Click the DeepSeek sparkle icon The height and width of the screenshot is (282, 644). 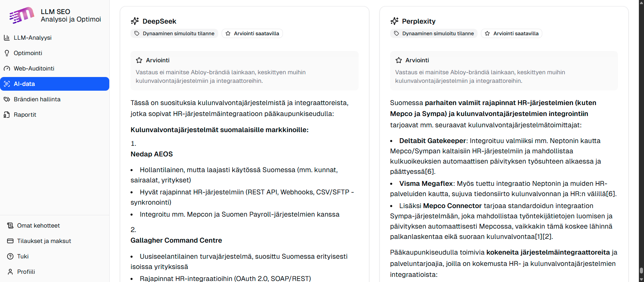click(x=135, y=21)
